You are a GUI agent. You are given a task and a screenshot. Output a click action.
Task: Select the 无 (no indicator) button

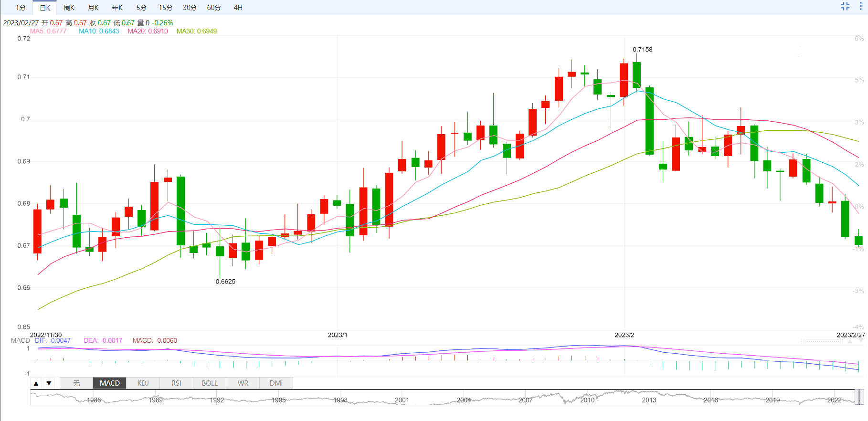click(76, 383)
